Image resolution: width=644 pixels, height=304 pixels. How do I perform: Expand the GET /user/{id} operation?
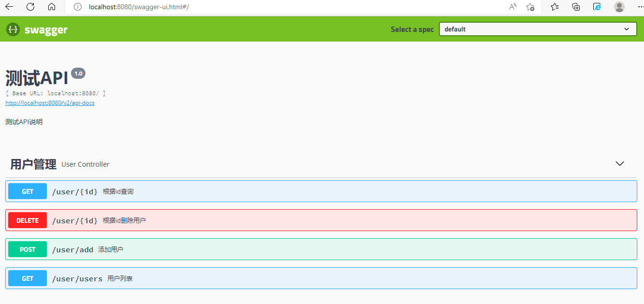click(x=321, y=191)
